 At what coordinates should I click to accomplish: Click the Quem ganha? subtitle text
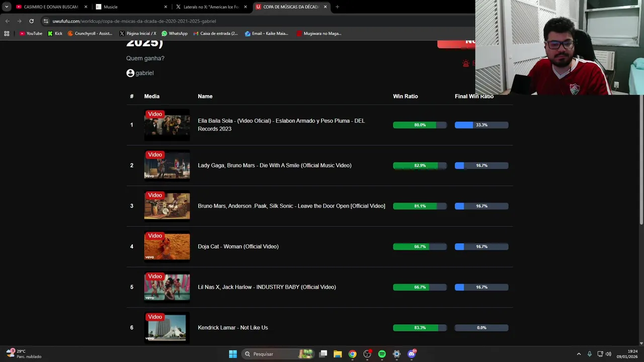(145, 58)
